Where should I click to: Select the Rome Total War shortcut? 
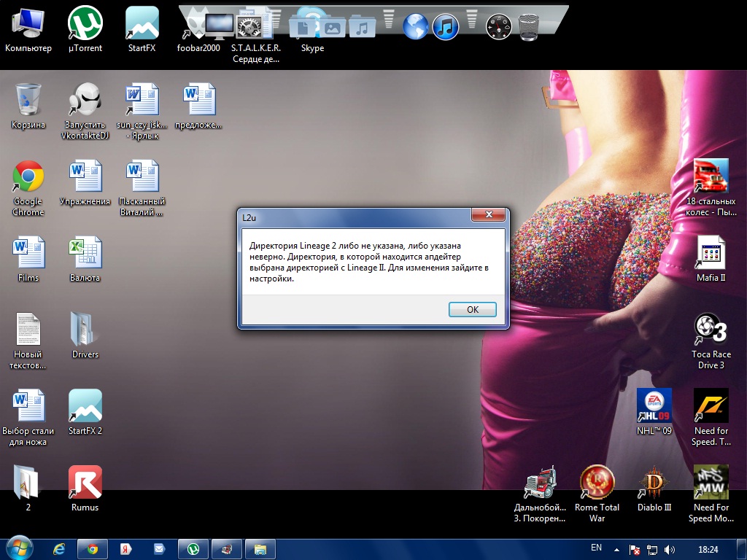click(597, 494)
